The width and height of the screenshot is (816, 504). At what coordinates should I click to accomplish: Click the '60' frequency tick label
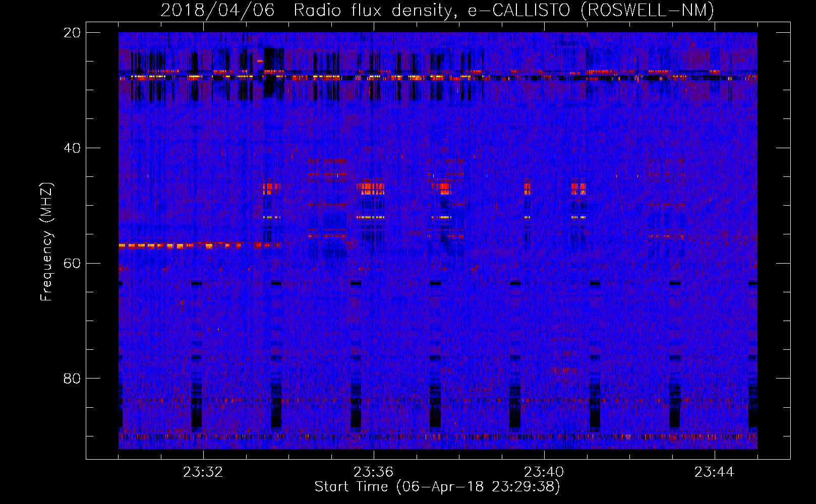click(72, 264)
